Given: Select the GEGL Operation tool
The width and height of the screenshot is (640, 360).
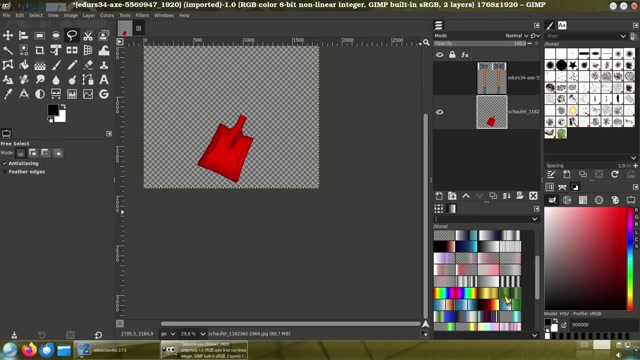Looking at the screenshot, I should (x=104, y=94).
